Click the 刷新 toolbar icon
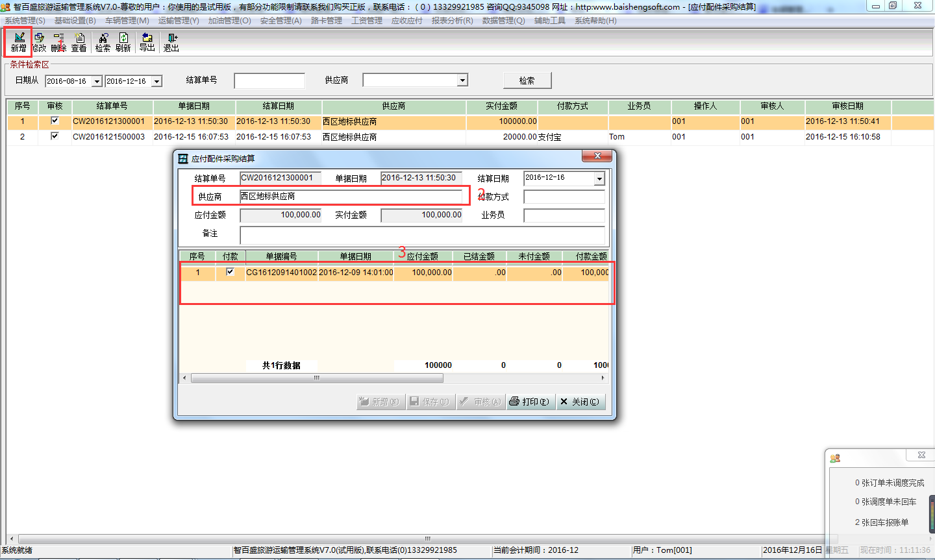The height and width of the screenshot is (560, 935). [x=123, y=42]
